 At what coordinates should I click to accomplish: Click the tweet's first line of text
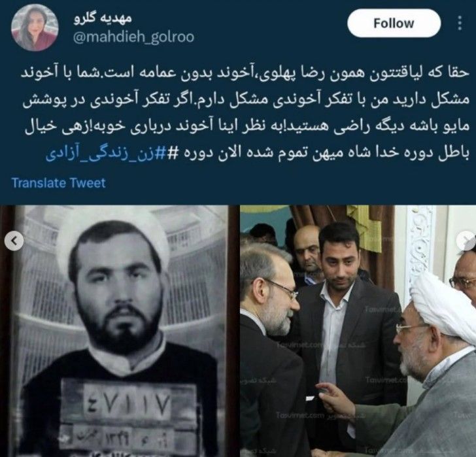[245, 74]
